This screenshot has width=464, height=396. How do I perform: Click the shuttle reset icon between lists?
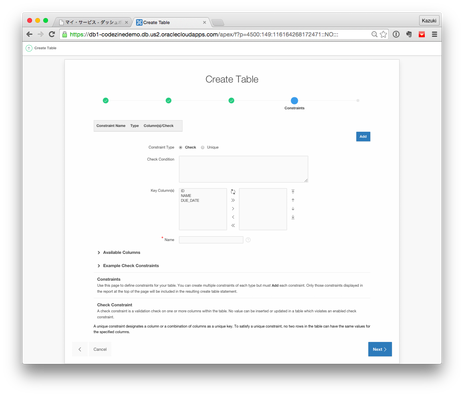click(233, 192)
